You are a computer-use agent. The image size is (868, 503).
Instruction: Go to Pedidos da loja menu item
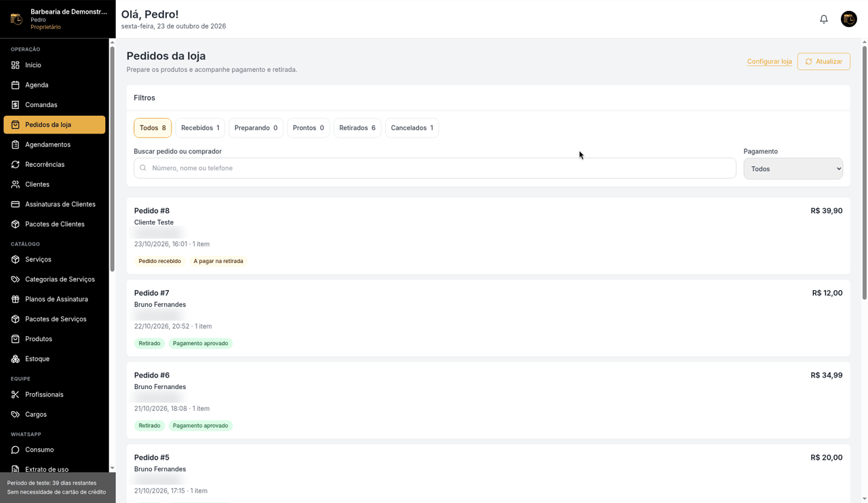(54, 125)
